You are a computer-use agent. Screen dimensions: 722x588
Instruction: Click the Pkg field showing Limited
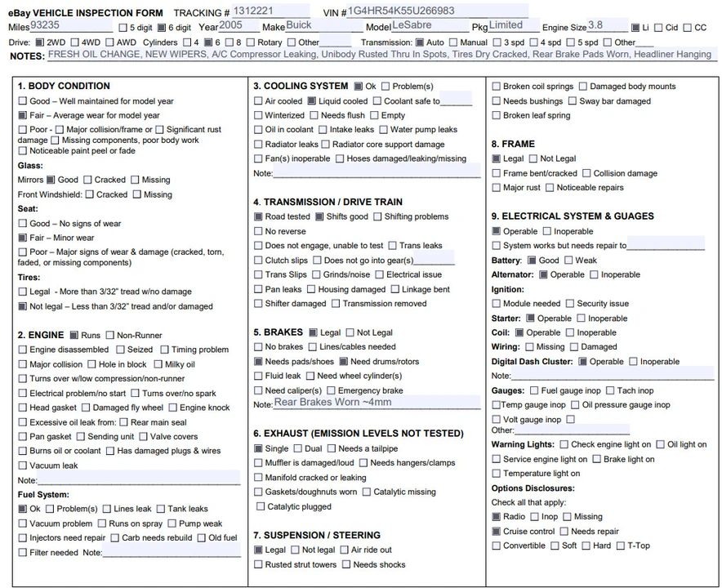(514, 25)
